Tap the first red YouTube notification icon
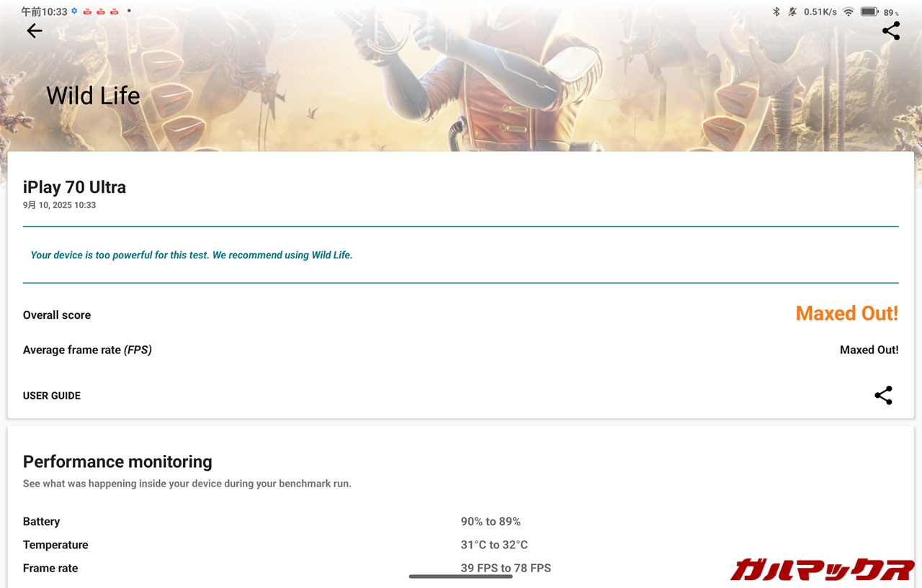The image size is (922, 588). click(x=87, y=12)
